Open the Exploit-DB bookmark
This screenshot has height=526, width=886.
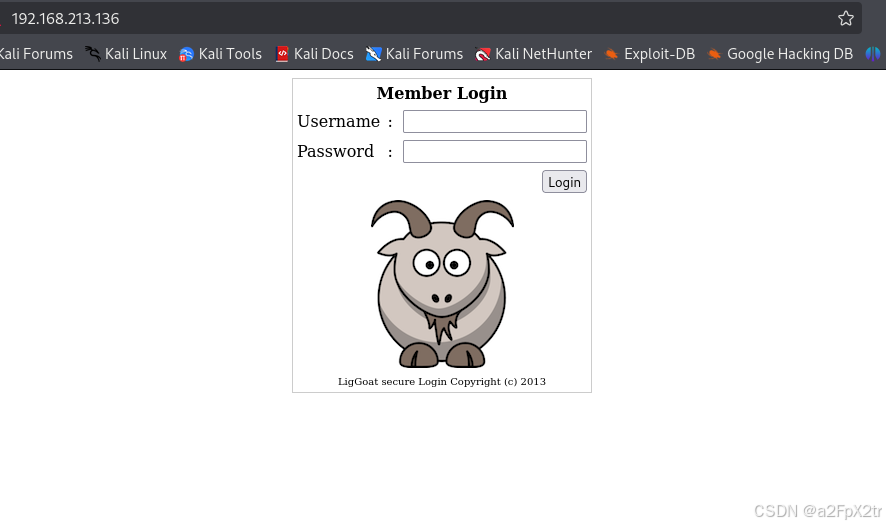pos(649,54)
